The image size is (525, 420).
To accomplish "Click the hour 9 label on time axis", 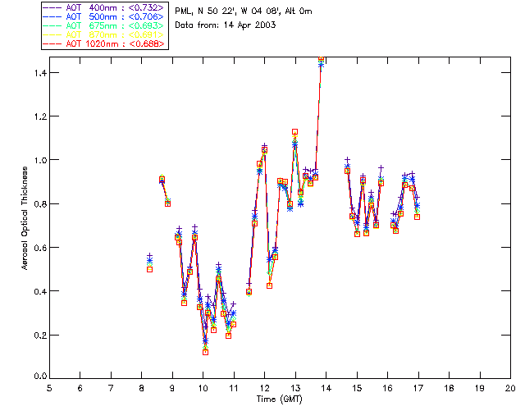I will pyautogui.click(x=172, y=388).
